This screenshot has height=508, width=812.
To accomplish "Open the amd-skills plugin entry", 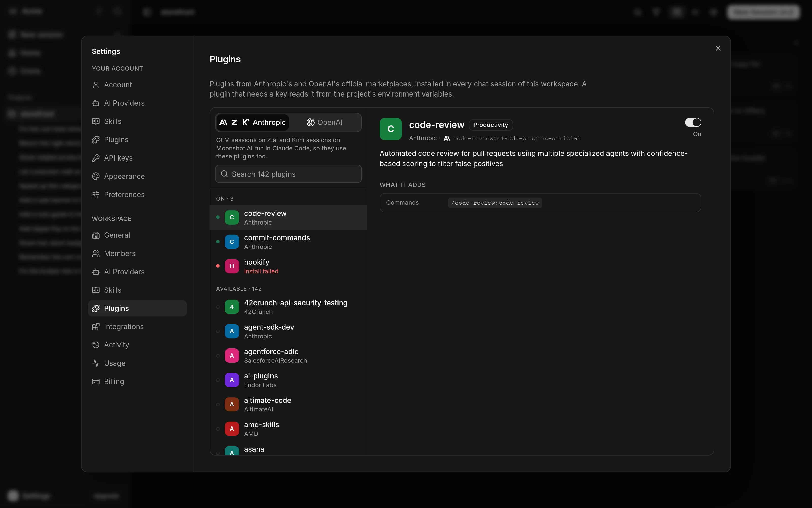I will click(288, 429).
